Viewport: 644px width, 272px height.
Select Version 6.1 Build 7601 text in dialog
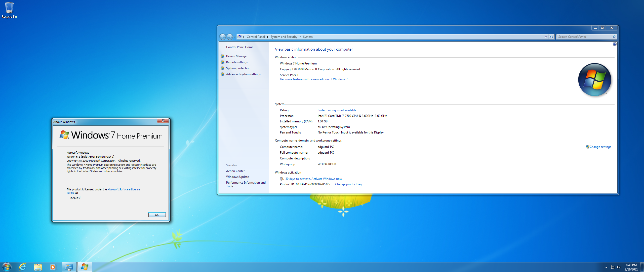pos(90,157)
